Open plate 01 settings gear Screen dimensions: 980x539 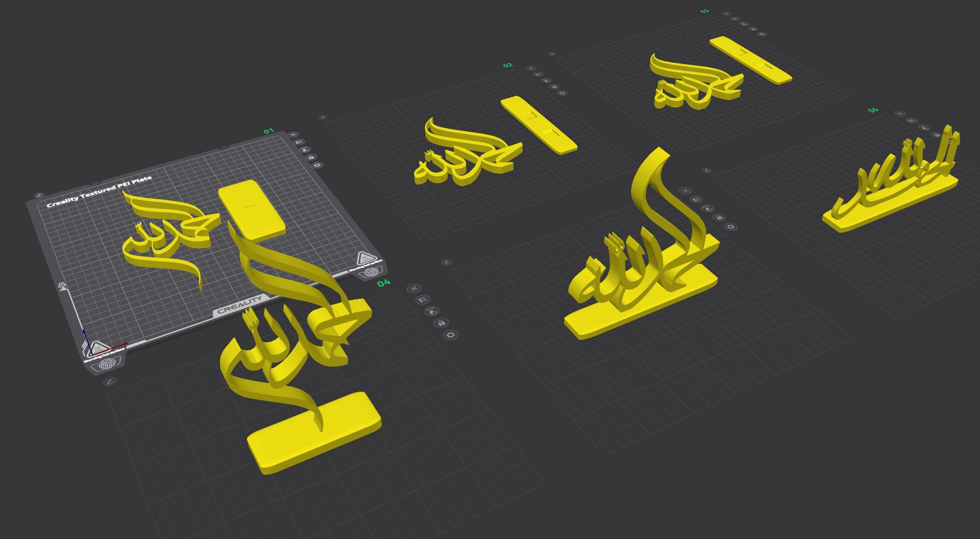(318, 165)
